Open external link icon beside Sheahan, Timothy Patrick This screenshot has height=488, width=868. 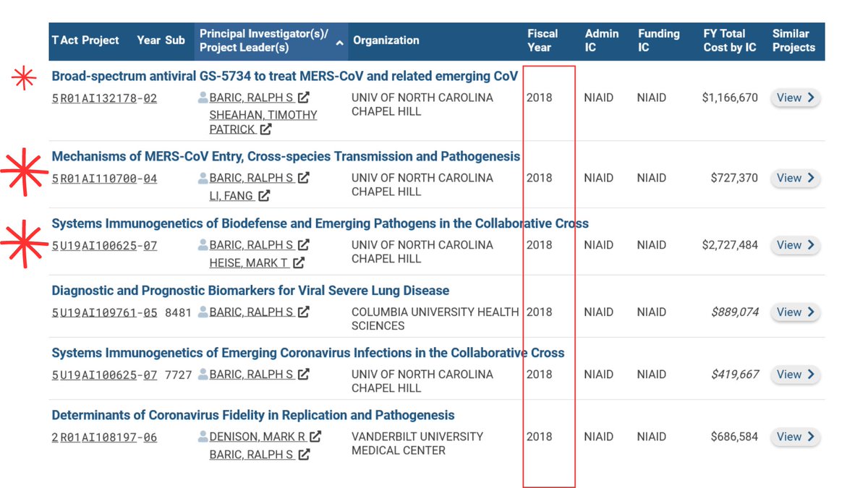click(265, 129)
